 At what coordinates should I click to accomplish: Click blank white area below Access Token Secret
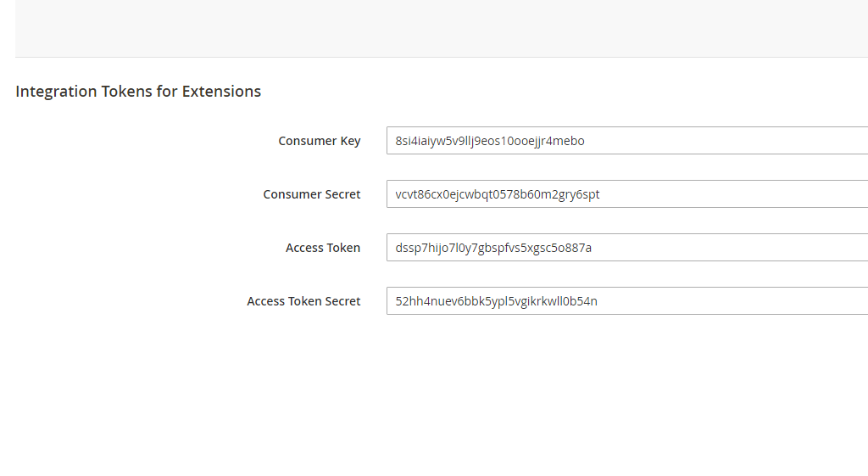pos(441,390)
